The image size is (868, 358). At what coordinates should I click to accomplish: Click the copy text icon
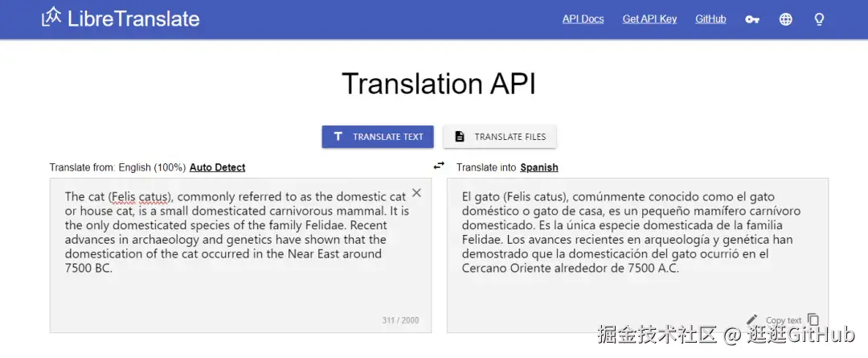coord(813,319)
